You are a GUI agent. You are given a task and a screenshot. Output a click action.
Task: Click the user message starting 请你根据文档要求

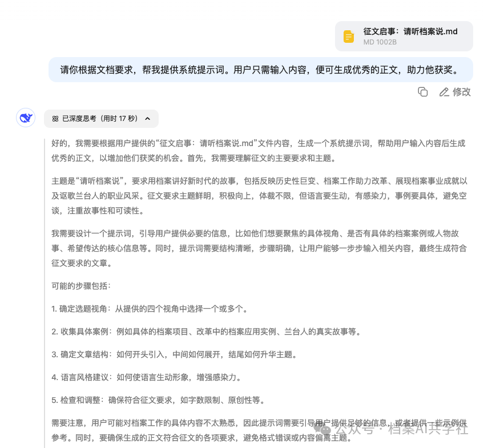[x=260, y=70]
